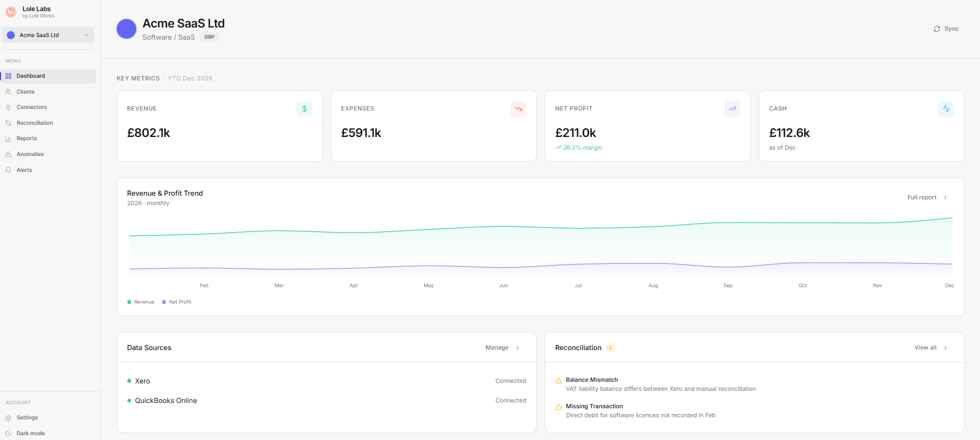Toggle the Revenue legend item
The image size is (980, 440).
click(x=141, y=302)
